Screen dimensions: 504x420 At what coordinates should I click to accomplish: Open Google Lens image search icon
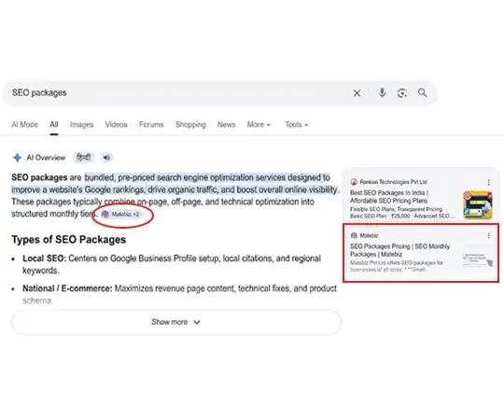coord(402,93)
